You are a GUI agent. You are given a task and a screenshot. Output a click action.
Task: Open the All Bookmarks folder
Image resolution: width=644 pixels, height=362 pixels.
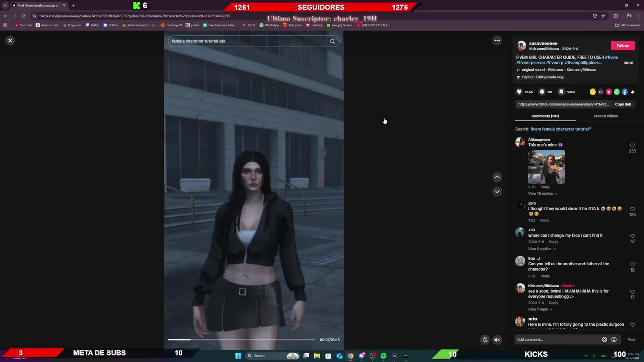[627, 25]
